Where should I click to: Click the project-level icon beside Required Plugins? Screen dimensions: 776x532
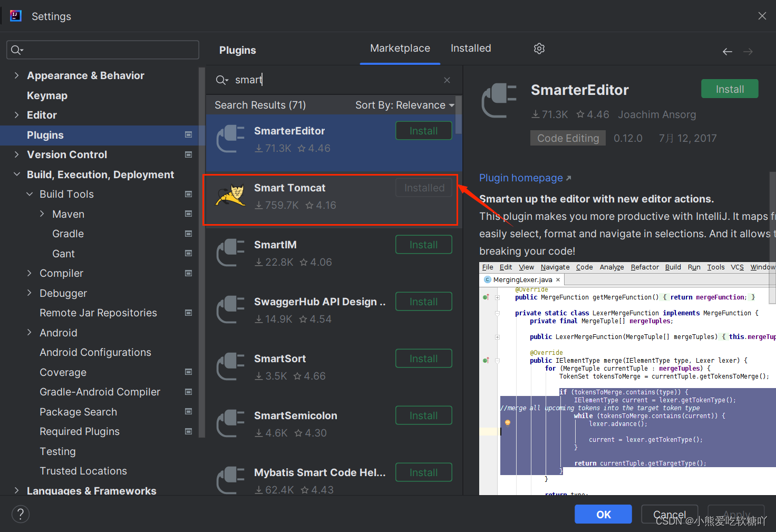(188, 431)
